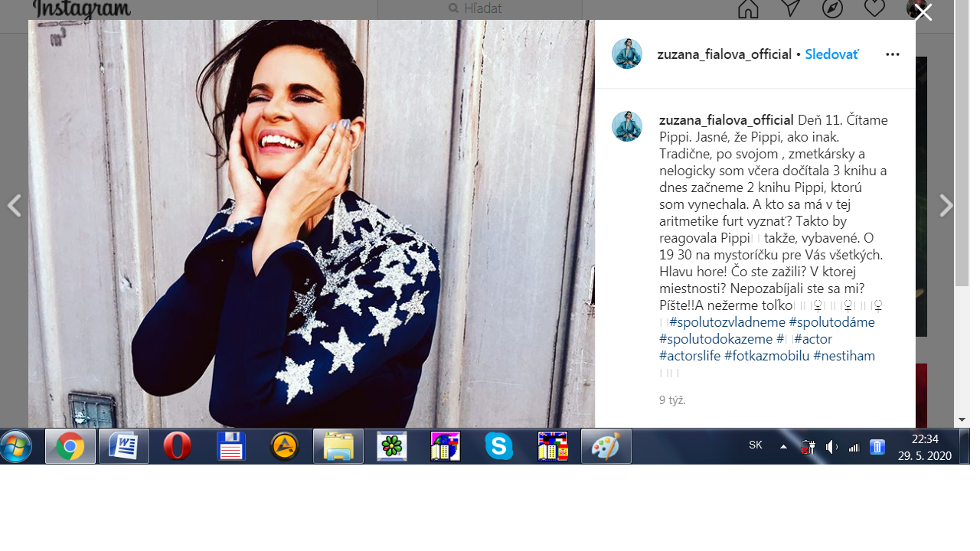Switch to Google Chrome in taskbar
This screenshot has height=551, width=980.
click(70, 446)
